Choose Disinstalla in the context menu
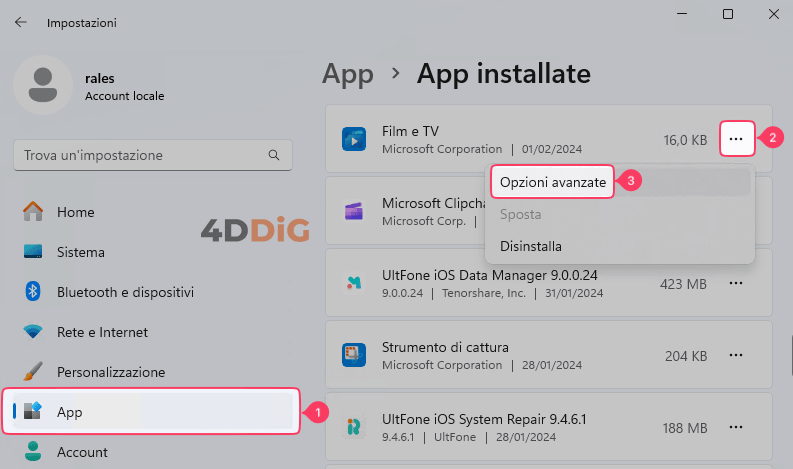 click(531, 246)
